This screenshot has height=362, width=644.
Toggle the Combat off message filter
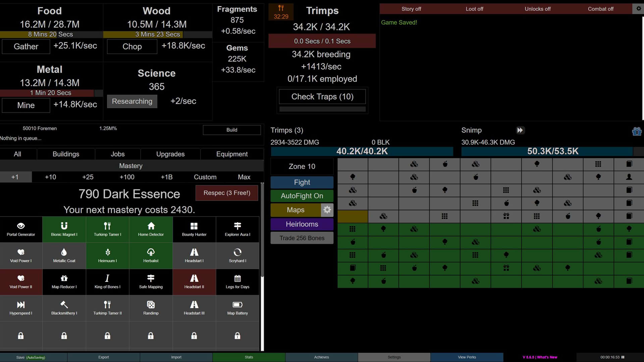click(x=600, y=9)
